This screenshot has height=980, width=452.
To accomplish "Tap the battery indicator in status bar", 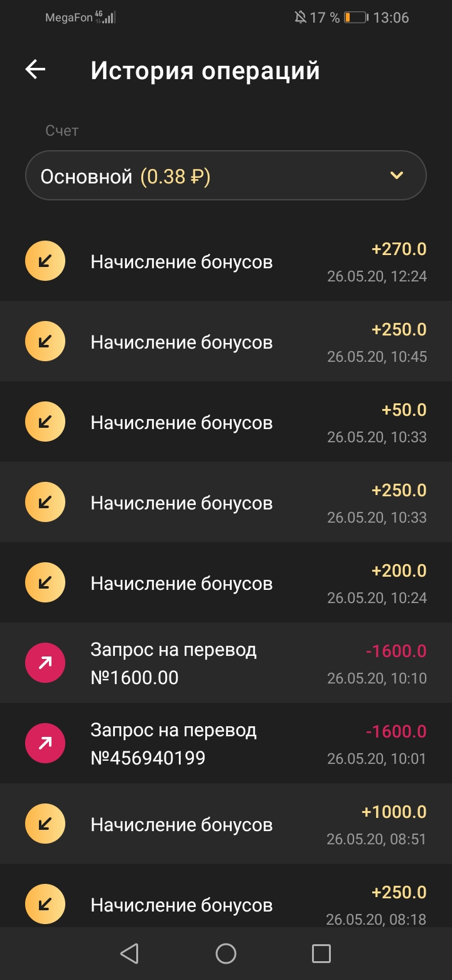I will [x=355, y=18].
